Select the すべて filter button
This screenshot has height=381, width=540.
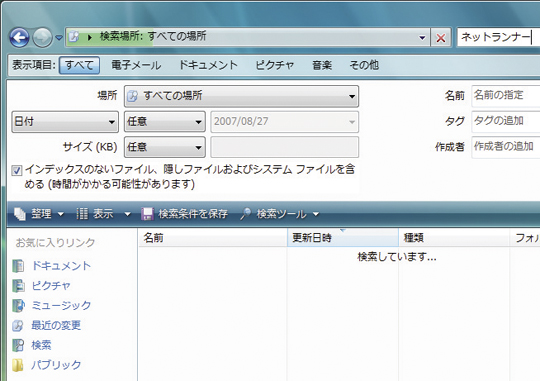point(79,65)
